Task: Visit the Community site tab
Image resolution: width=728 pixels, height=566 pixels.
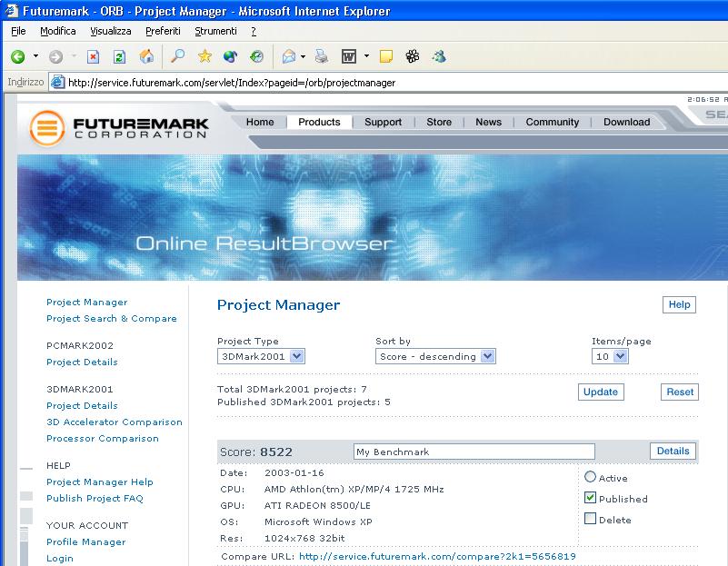Action: tap(553, 122)
